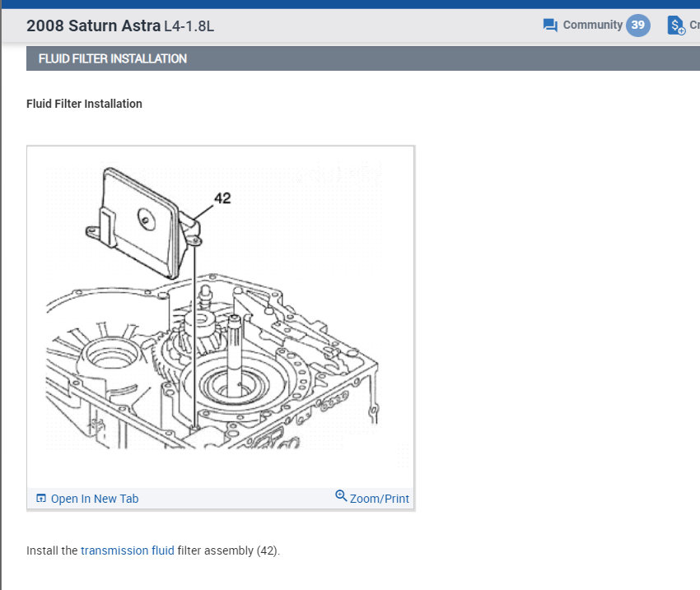Select the partially visible Cr menu item top right
This screenshot has height=590, width=700.
point(694,26)
